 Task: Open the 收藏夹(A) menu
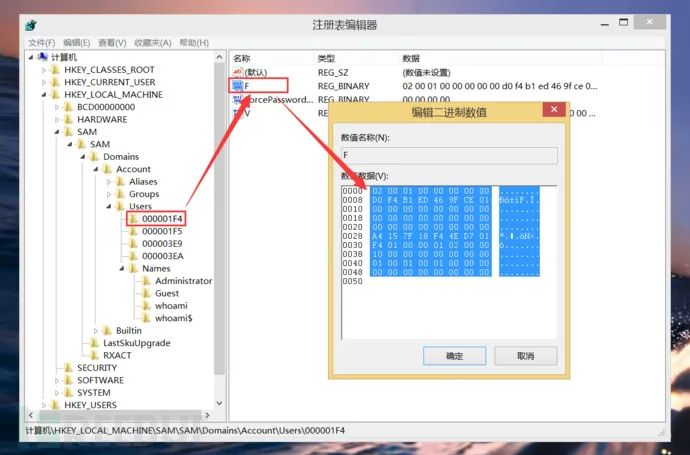pyautogui.click(x=153, y=43)
